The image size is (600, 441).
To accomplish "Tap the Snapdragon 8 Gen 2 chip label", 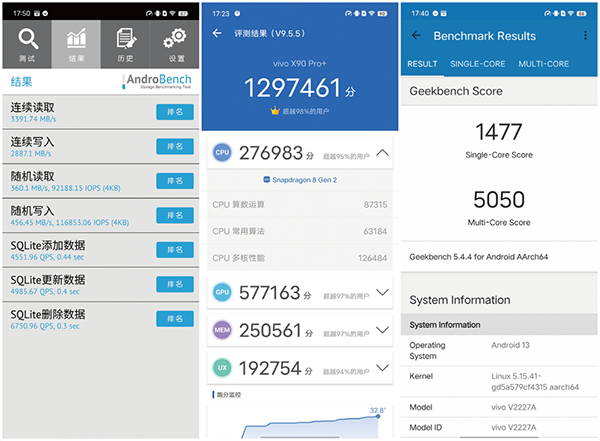I will [x=298, y=180].
